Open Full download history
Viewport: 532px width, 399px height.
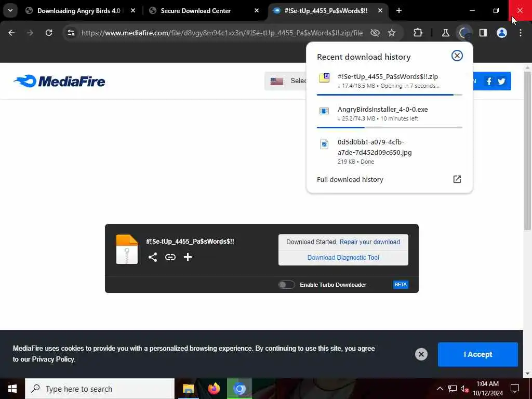(x=350, y=179)
